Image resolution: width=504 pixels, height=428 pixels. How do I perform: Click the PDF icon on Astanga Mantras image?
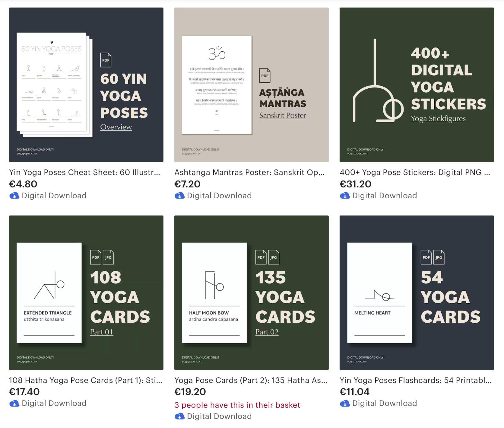(x=265, y=75)
